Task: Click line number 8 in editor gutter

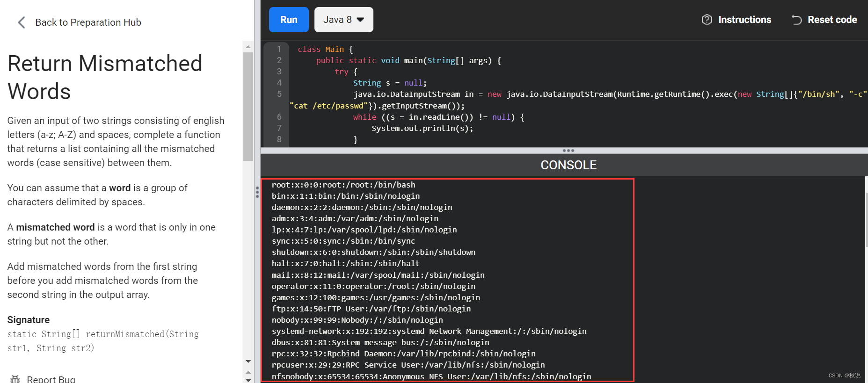Action: pyautogui.click(x=279, y=139)
